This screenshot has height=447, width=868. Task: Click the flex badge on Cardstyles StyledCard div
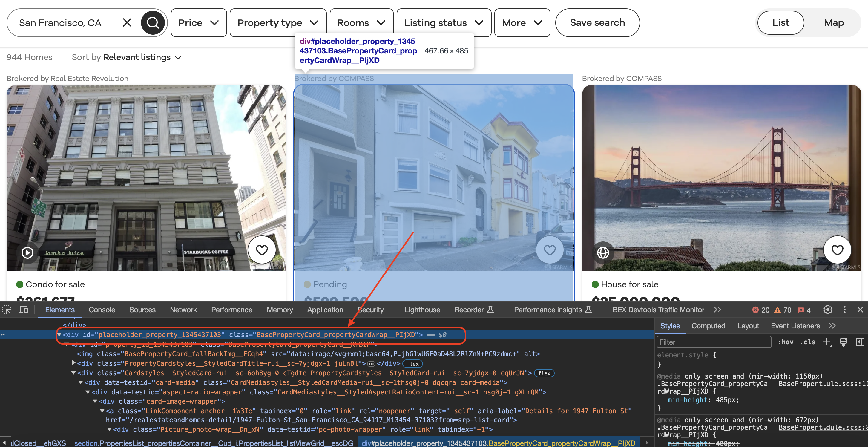(x=544, y=373)
